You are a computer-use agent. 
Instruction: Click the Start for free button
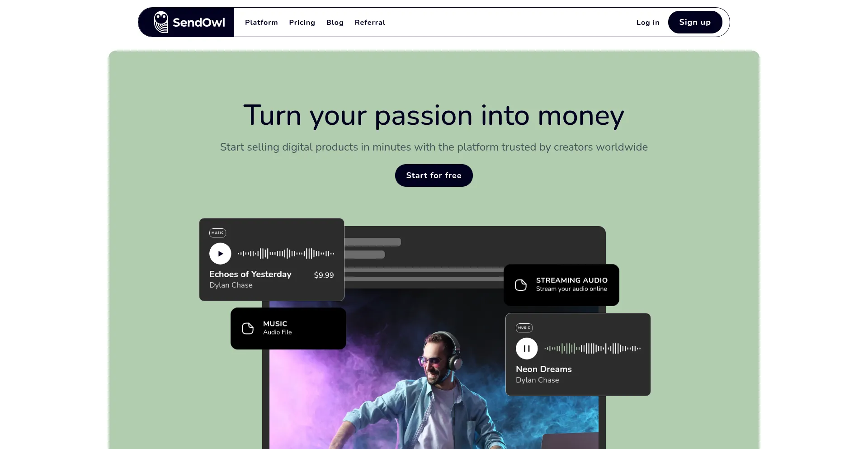pyautogui.click(x=434, y=175)
